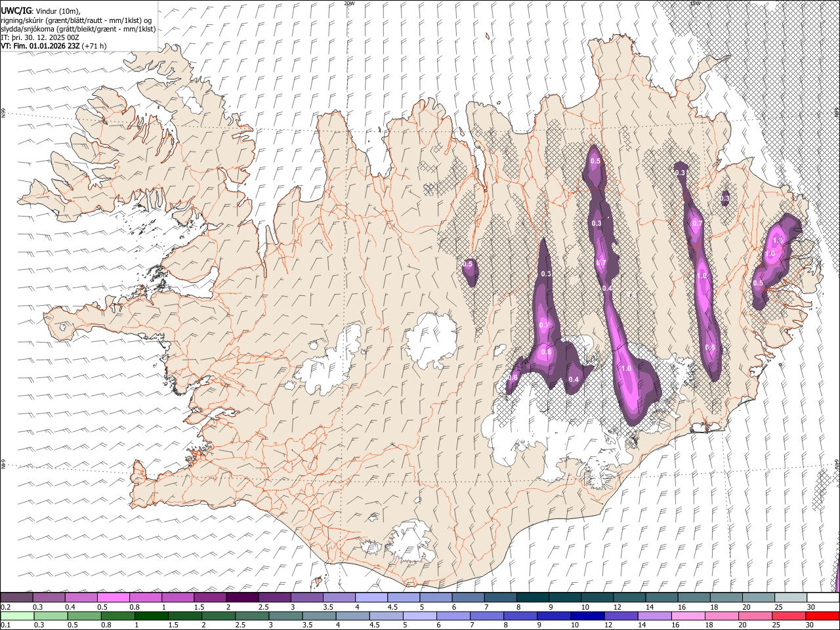Screen dimensions: 840x630
Task: Select the dark green lower swatch labelled 1
Action: point(151,616)
